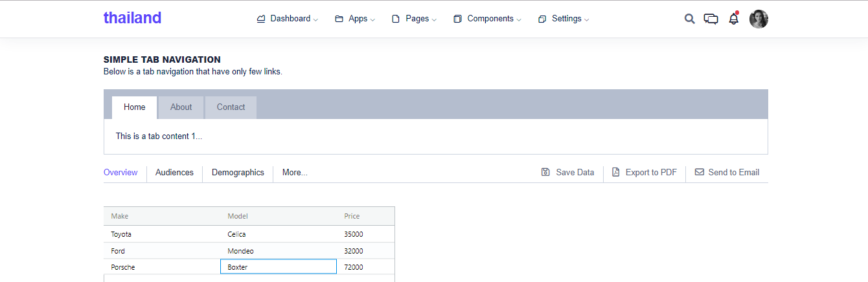Click the Save Data disk icon
The image size is (868, 282).
[x=545, y=172]
